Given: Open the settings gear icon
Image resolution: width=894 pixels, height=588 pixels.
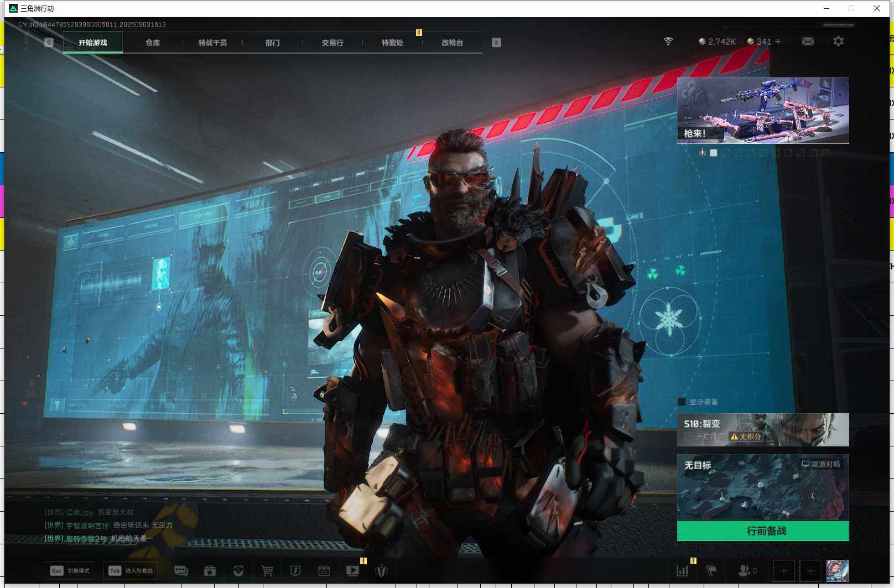Looking at the screenshot, I should coord(838,41).
